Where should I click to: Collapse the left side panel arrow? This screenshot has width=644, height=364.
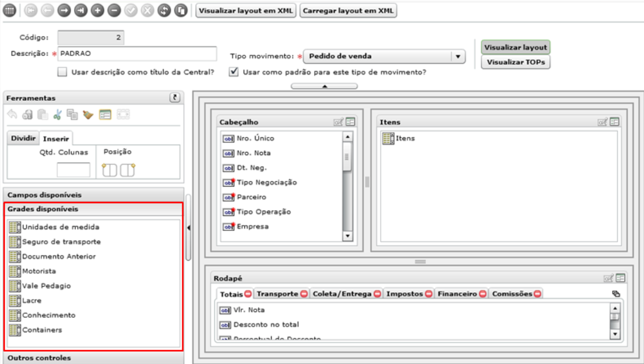pyautogui.click(x=188, y=228)
